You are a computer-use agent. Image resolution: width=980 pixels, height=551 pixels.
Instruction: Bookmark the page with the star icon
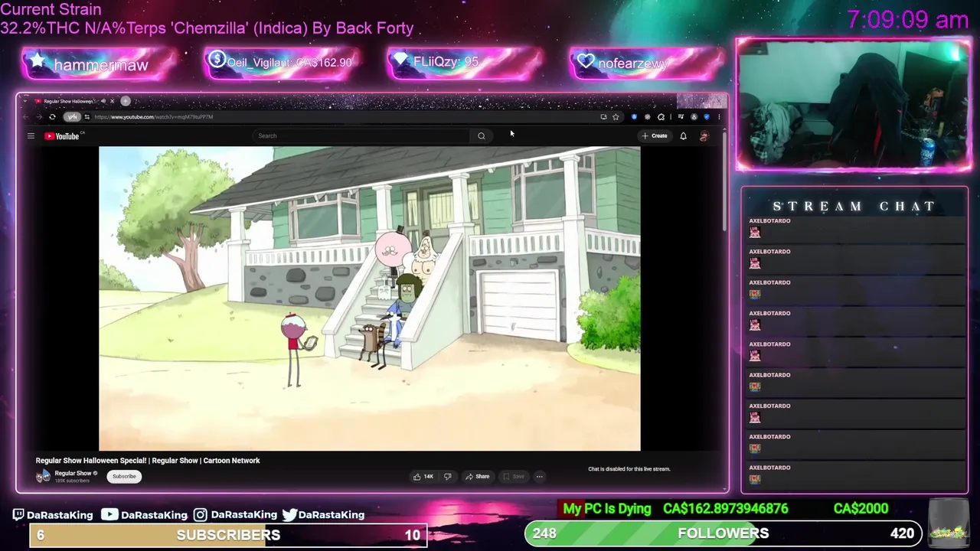[616, 117]
